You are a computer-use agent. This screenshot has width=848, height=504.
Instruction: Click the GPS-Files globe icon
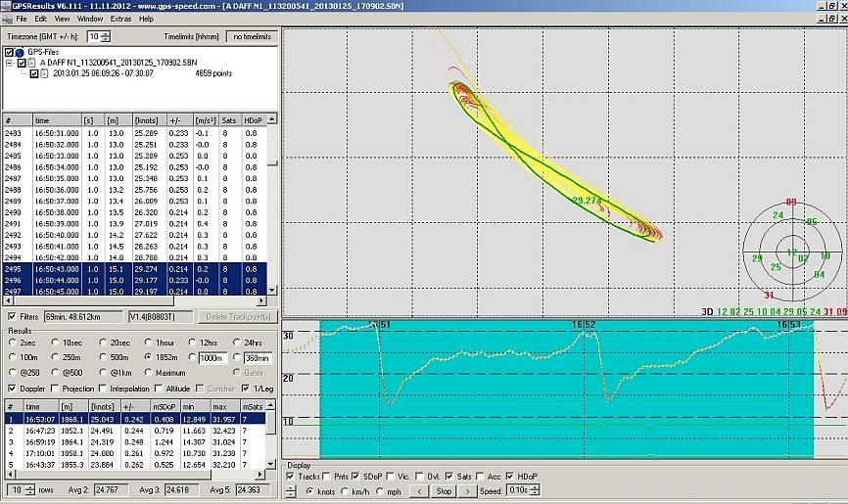[19, 52]
